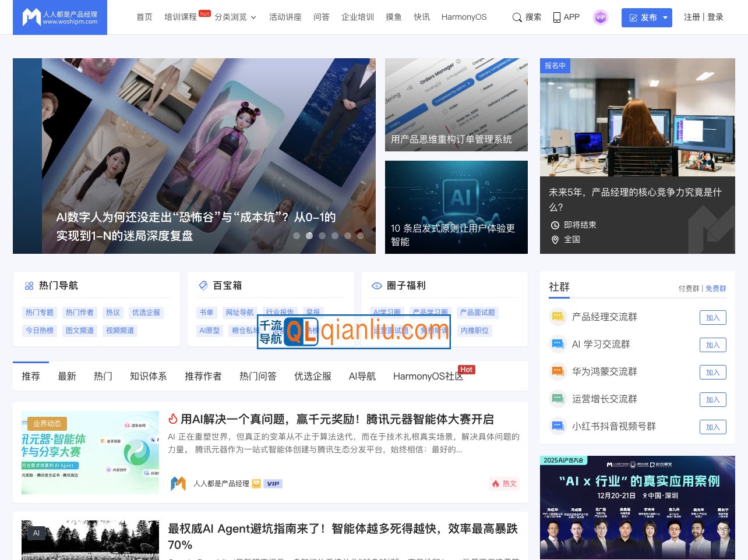748x560 pixels.
Task: Open the 腾讯元器 contest article thumbnail
Action: [x=90, y=452]
